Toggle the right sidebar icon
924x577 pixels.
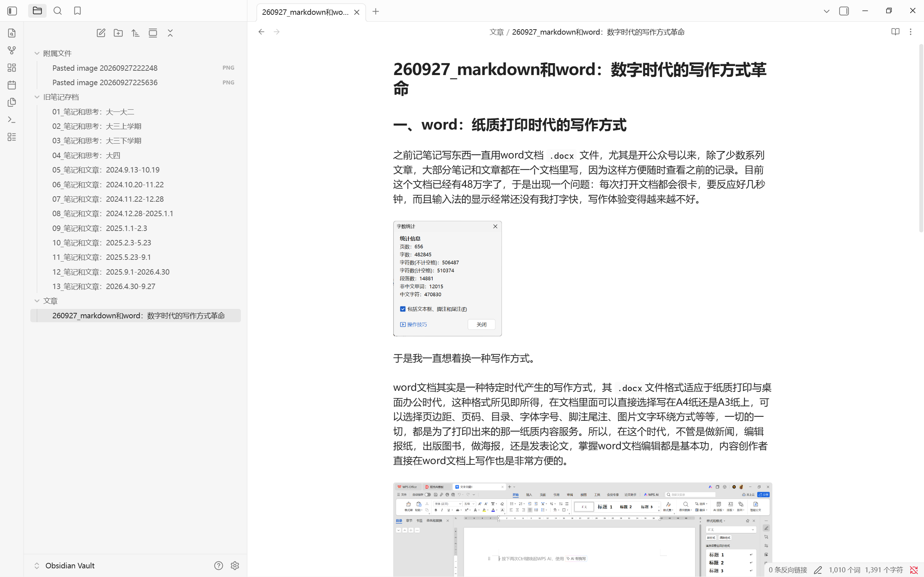pos(844,11)
